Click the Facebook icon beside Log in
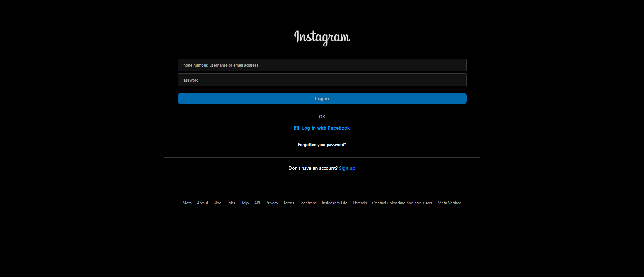 (x=296, y=128)
